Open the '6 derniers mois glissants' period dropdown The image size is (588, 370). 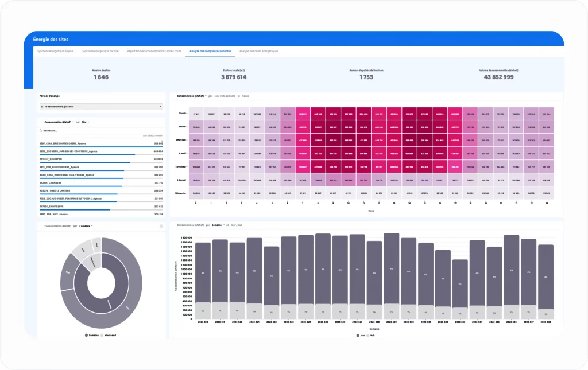(100, 106)
